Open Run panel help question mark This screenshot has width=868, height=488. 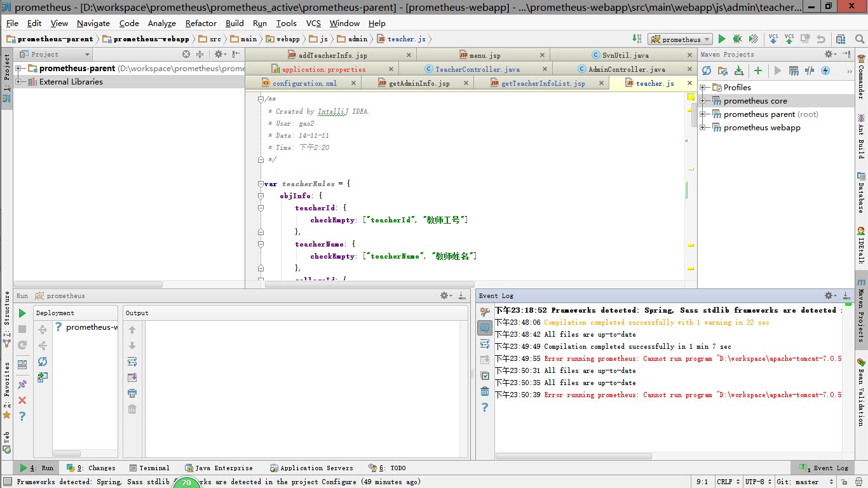pyautogui.click(x=22, y=416)
